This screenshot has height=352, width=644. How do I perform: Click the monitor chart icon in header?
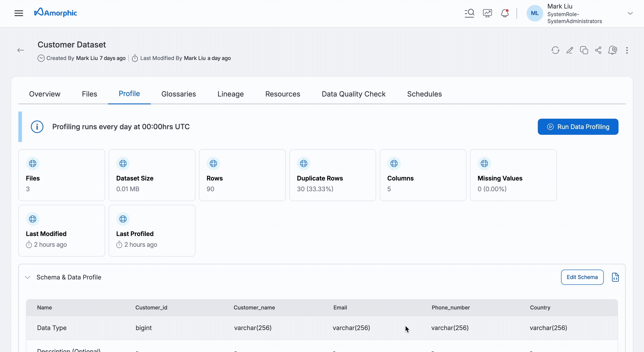tap(487, 13)
